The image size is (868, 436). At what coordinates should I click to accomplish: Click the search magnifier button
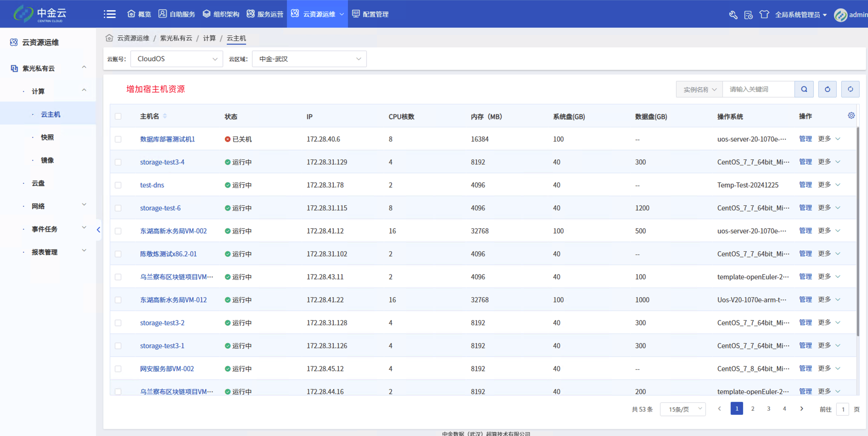point(804,89)
